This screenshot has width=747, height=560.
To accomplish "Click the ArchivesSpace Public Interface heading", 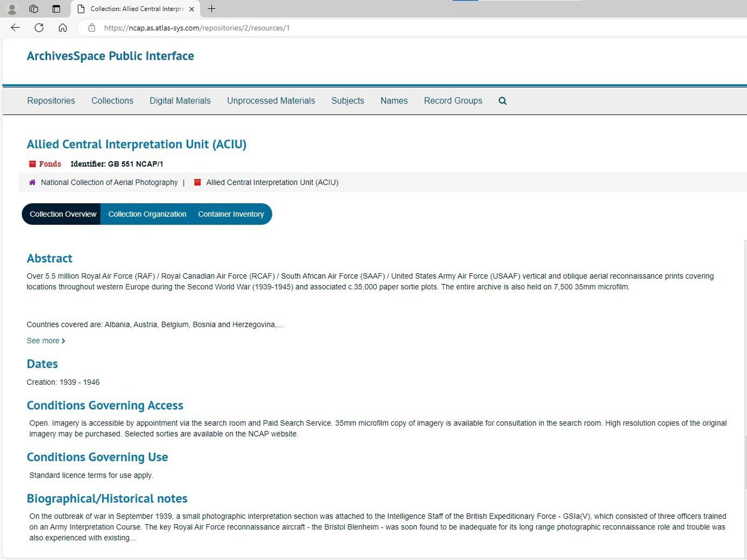I will click(x=110, y=55).
